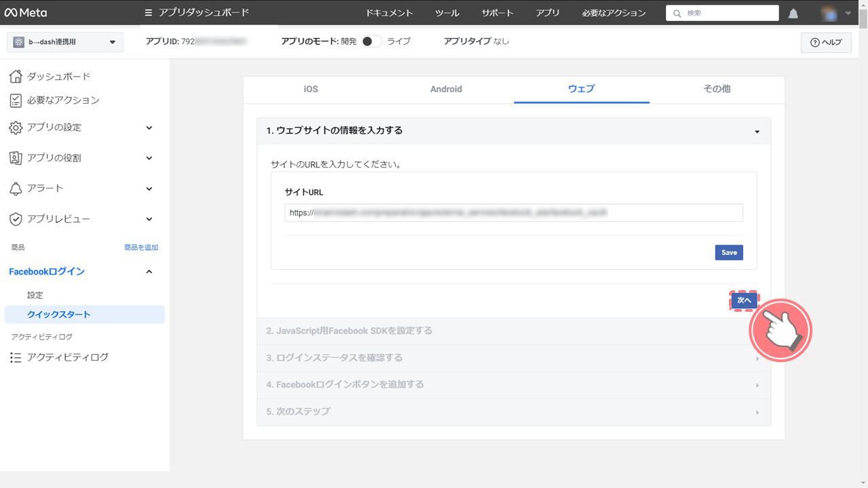The image size is (868, 488).
Task: Click the 商品を追加 link
Action: coord(141,247)
